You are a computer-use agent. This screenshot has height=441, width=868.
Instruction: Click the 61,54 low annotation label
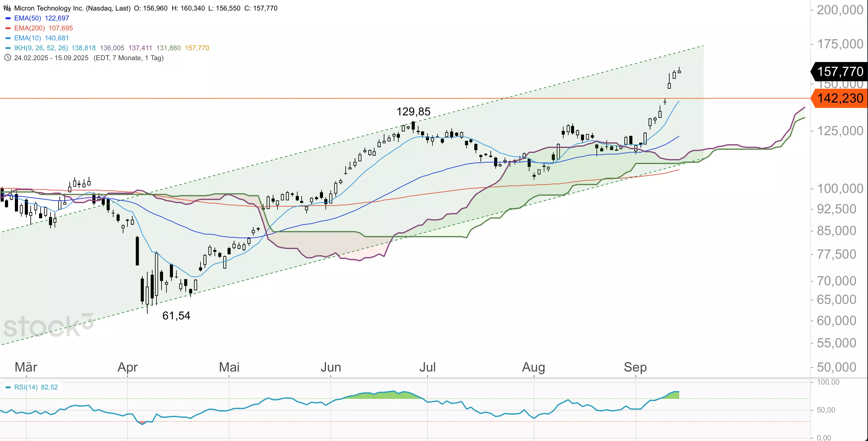click(176, 316)
